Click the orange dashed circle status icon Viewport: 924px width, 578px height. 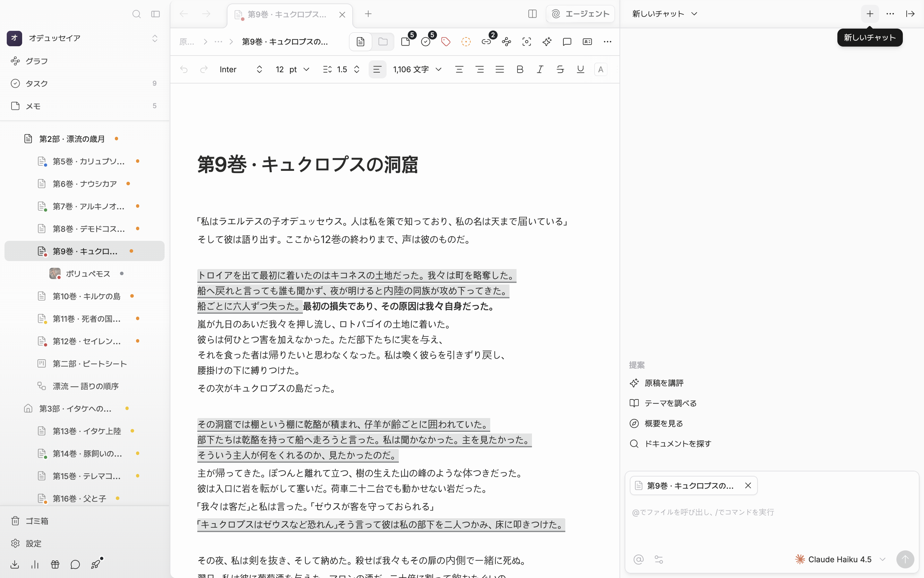pyautogui.click(x=466, y=42)
